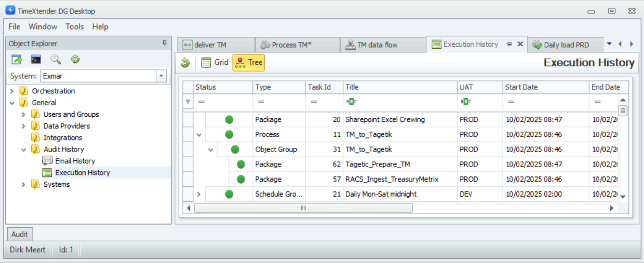Click the grid's scroll right arrow
644x263 pixels.
click(x=612, y=208)
